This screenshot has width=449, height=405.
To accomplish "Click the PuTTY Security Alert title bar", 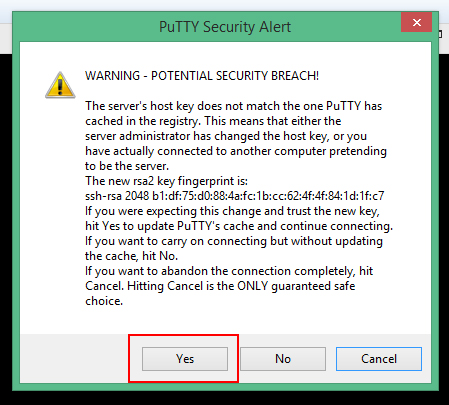I will pyautogui.click(x=225, y=27).
